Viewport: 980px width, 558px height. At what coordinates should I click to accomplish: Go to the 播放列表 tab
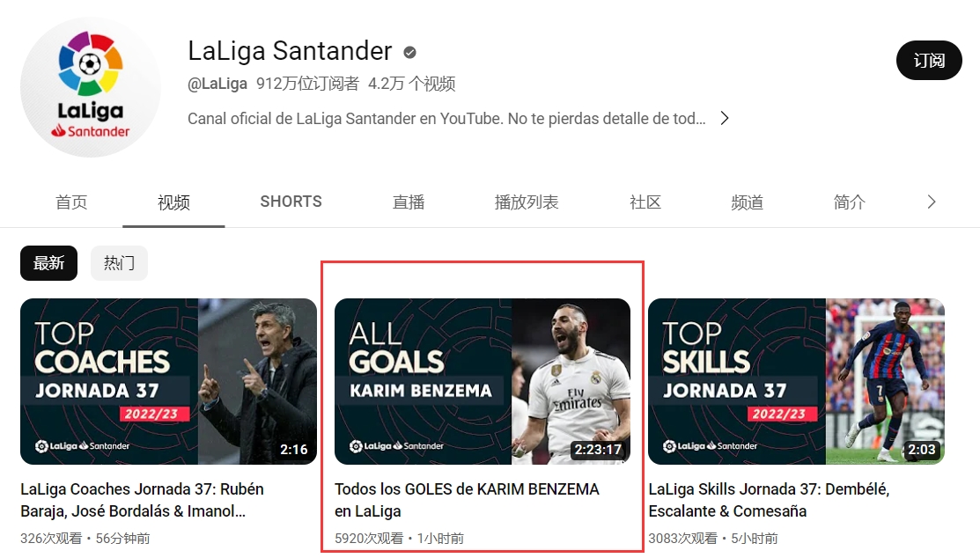[527, 202]
